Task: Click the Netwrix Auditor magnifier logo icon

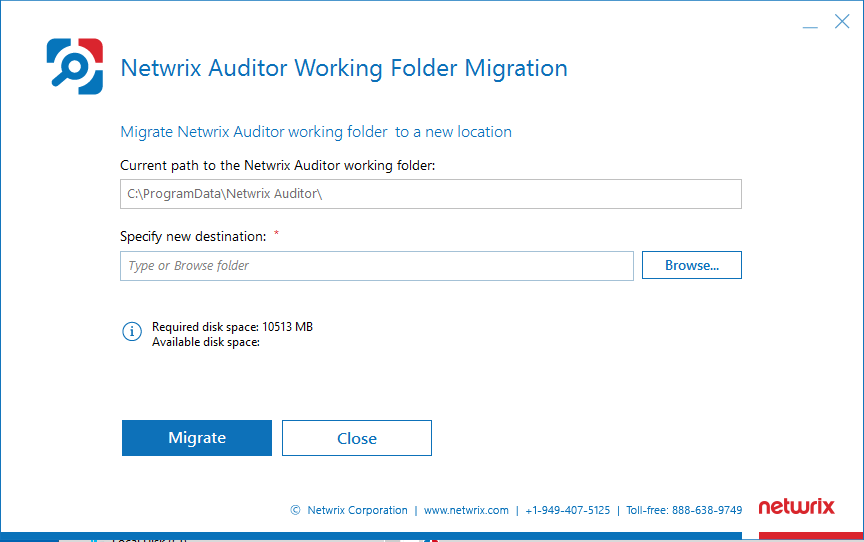Action: coord(75,67)
